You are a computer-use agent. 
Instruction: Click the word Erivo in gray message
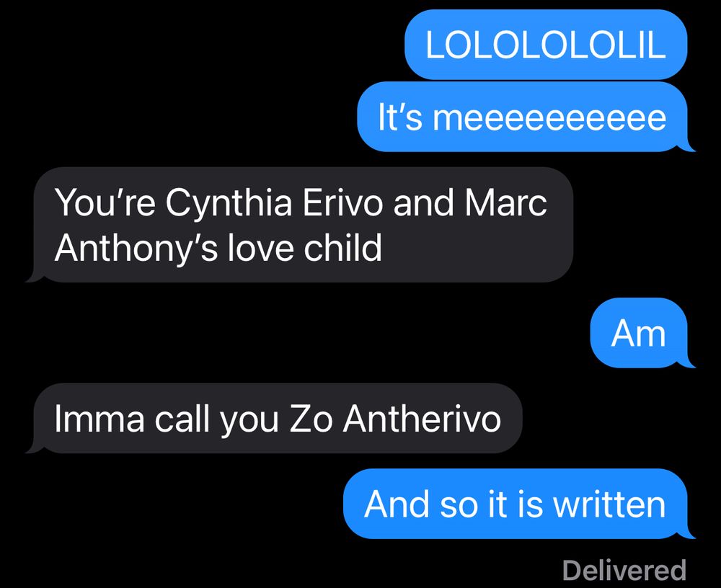coord(342,202)
